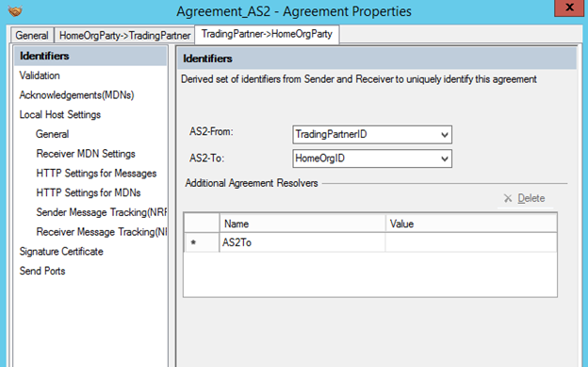This screenshot has height=367, width=588.
Task: Select Local Host Settings node
Action: click(60, 114)
